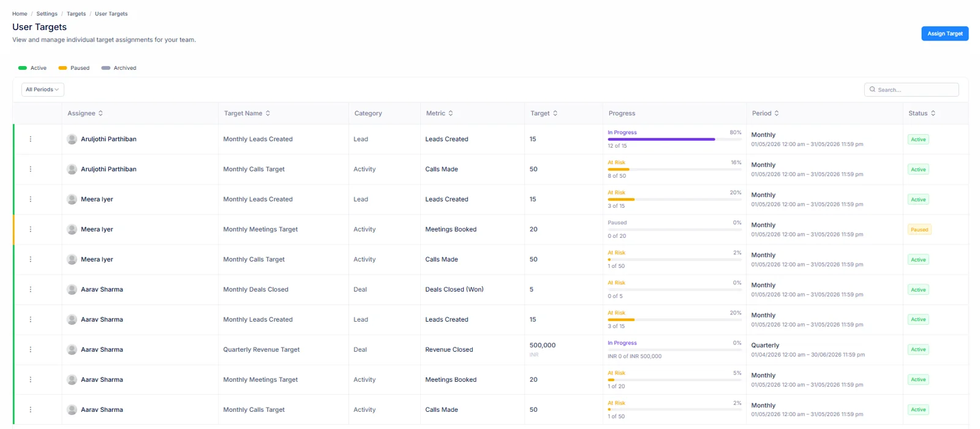Open row menu for Aarav Monthly Leads Created
Screen dimensions: 980x429
tap(31, 319)
